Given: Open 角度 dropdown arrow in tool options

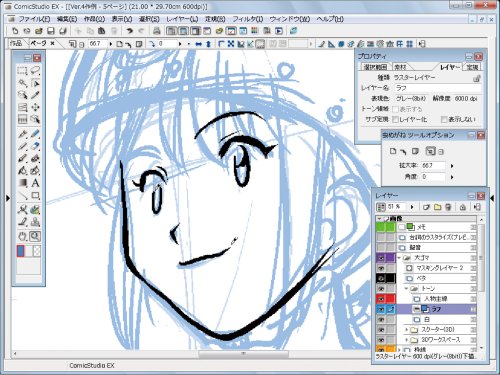Looking at the screenshot, I should [452, 177].
